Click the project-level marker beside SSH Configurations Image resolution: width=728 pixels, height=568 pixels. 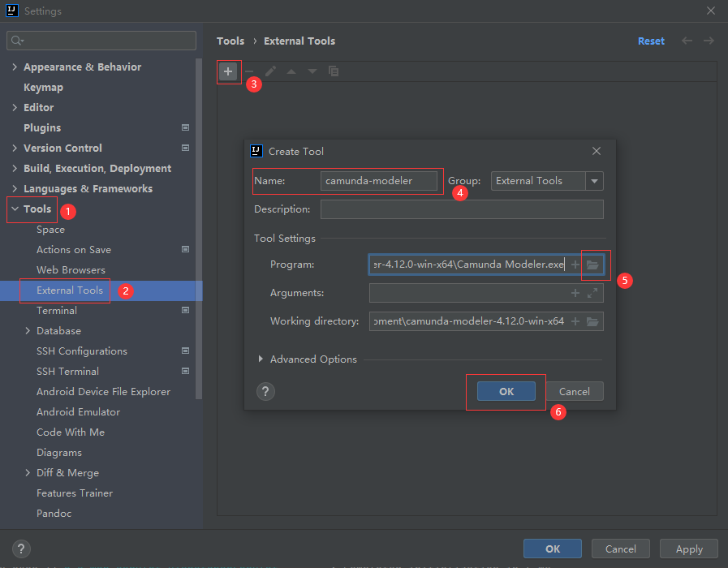[185, 351]
